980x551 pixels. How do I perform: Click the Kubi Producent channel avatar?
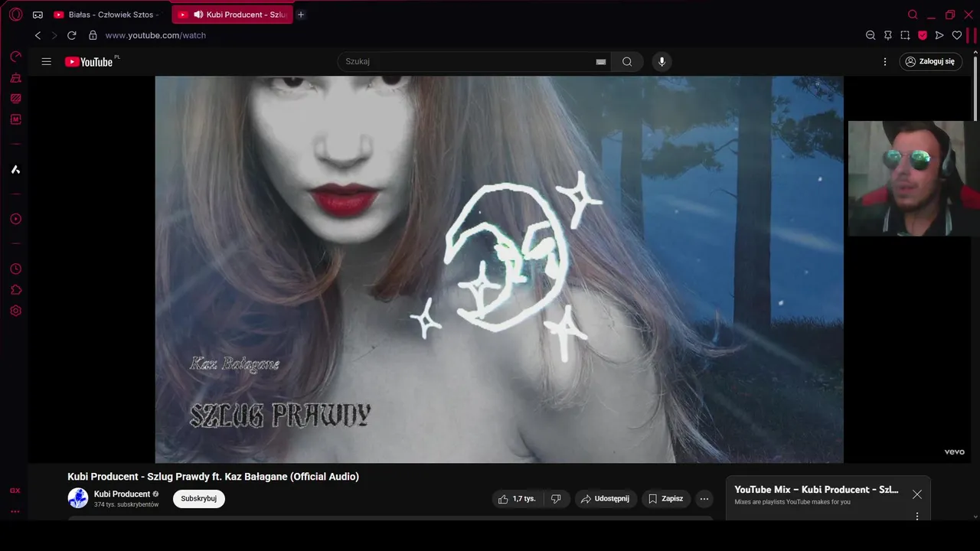78,498
